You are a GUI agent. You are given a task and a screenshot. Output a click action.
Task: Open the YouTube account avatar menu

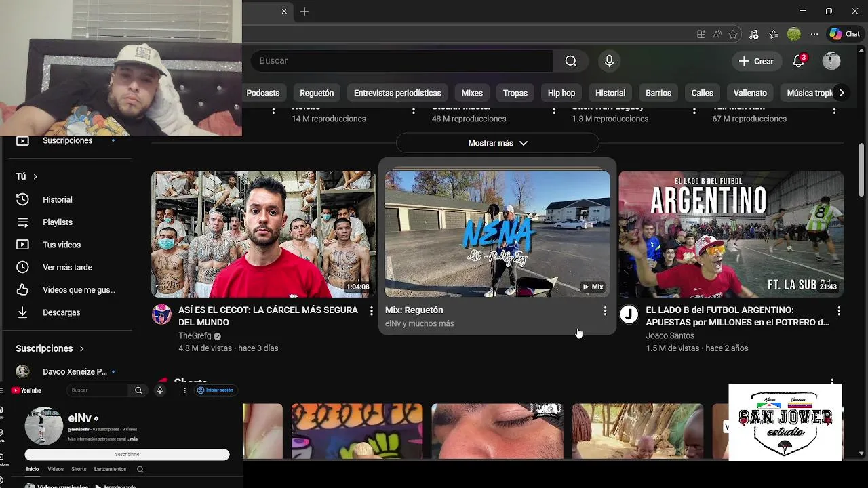tap(831, 61)
